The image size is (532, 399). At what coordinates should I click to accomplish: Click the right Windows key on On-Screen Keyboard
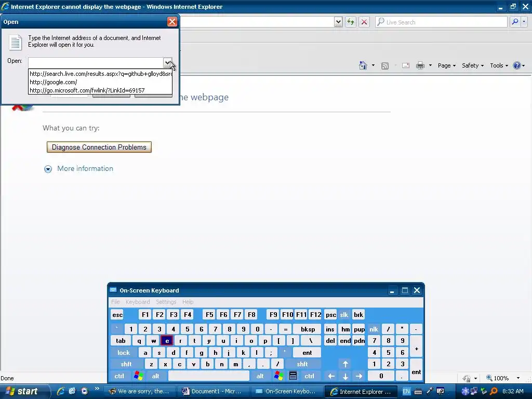[x=279, y=376]
